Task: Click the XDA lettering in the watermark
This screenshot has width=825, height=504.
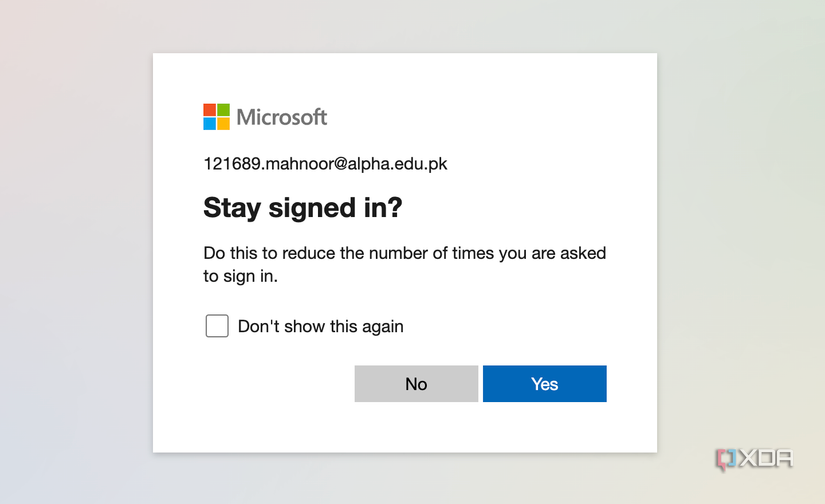Action: click(767, 459)
